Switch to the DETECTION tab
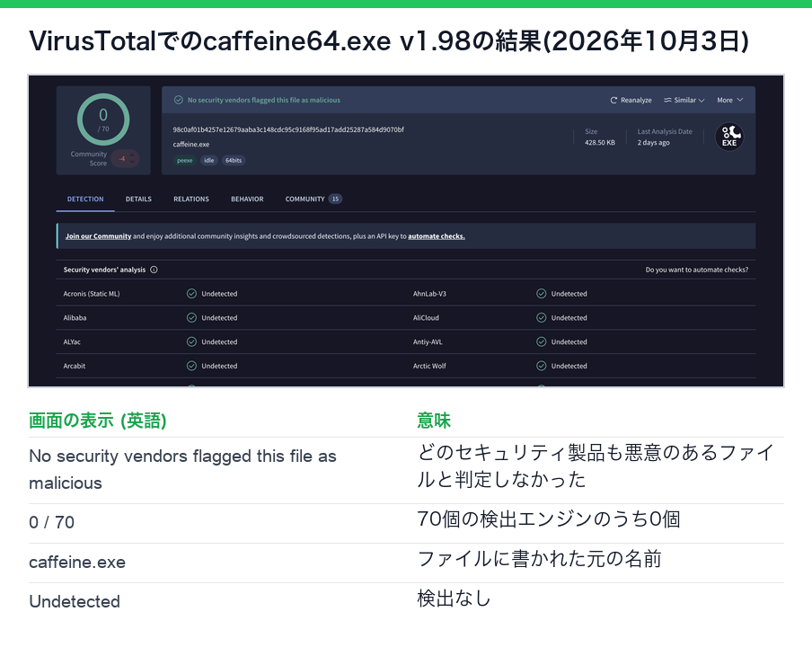Image resolution: width=812 pixels, height=656 pixels. tap(85, 199)
